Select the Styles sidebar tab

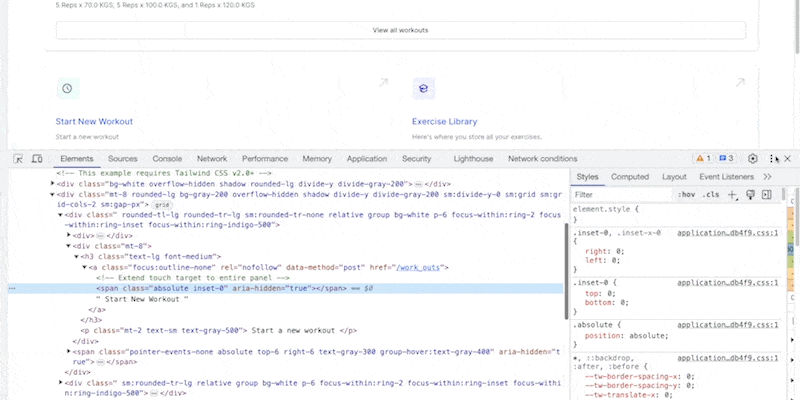click(587, 177)
